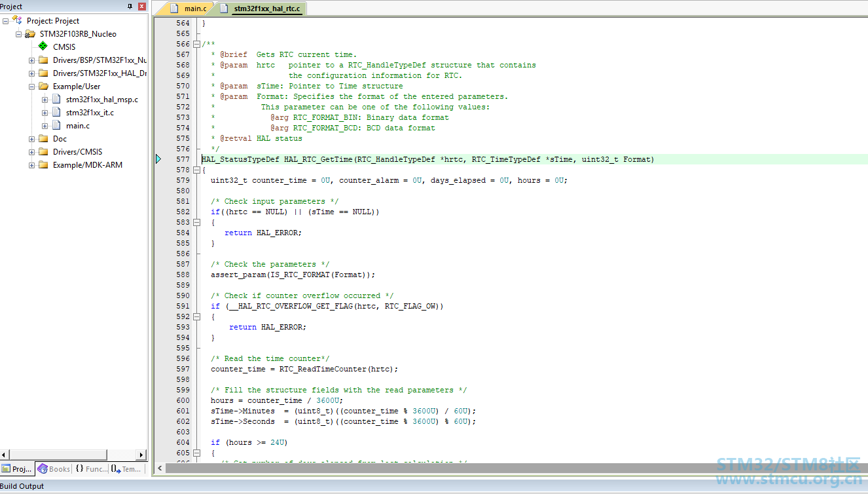Collapse the Example/User group
This screenshot has height=494, width=868.
pyautogui.click(x=31, y=86)
